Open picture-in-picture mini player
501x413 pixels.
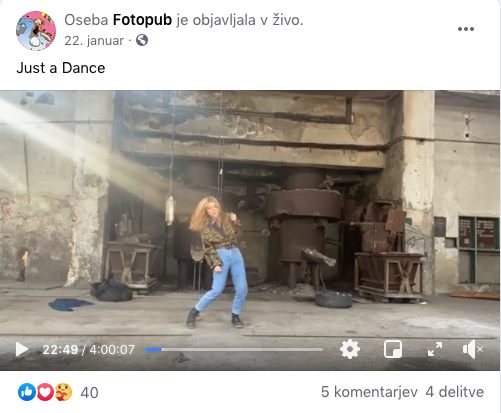[x=393, y=349]
